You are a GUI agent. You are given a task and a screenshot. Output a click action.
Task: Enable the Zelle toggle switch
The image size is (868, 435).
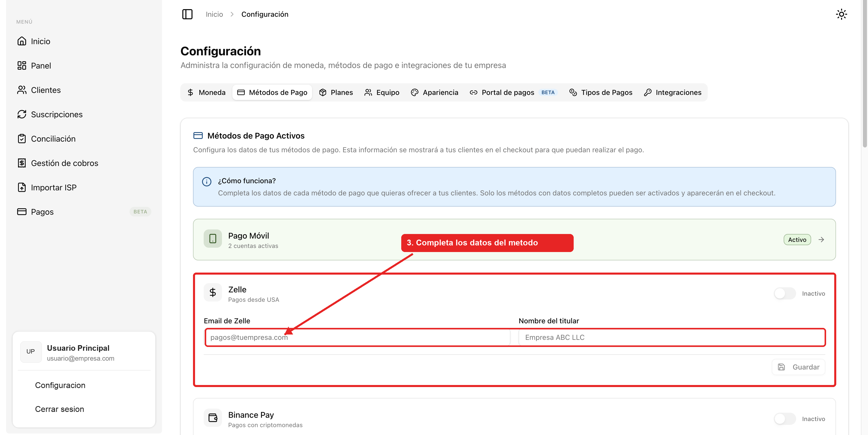[784, 293]
